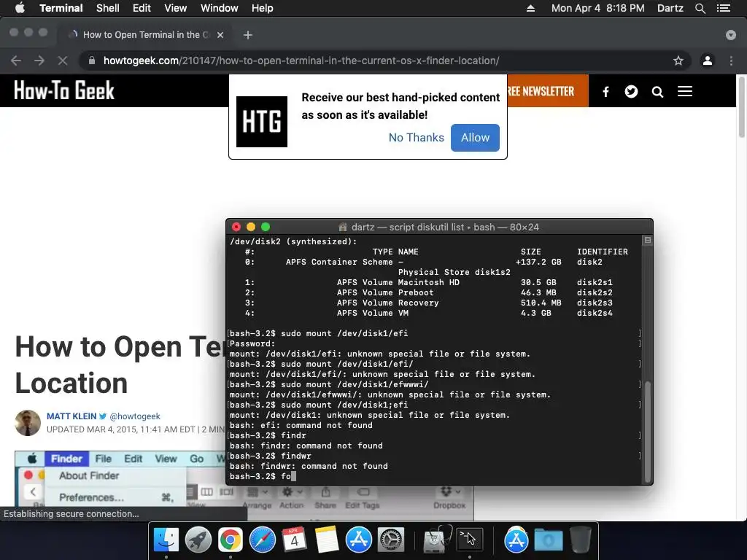This screenshot has width=747, height=560.
Task: Open the blue Downloads folder in Dock
Action: pos(549,540)
